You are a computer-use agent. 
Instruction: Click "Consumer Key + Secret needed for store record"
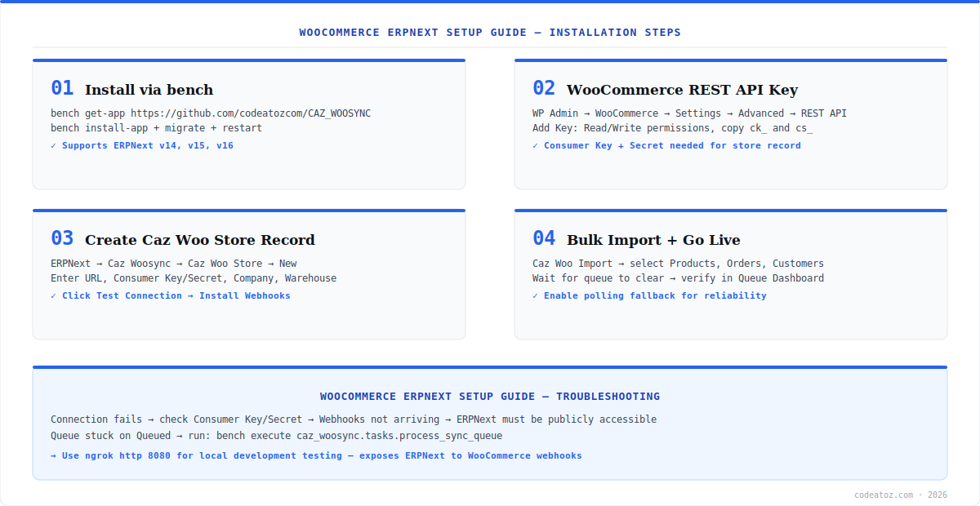coord(666,145)
